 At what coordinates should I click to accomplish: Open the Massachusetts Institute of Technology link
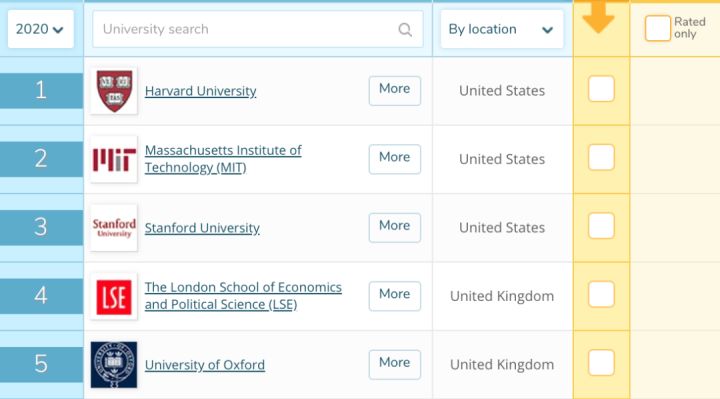click(x=223, y=159)
